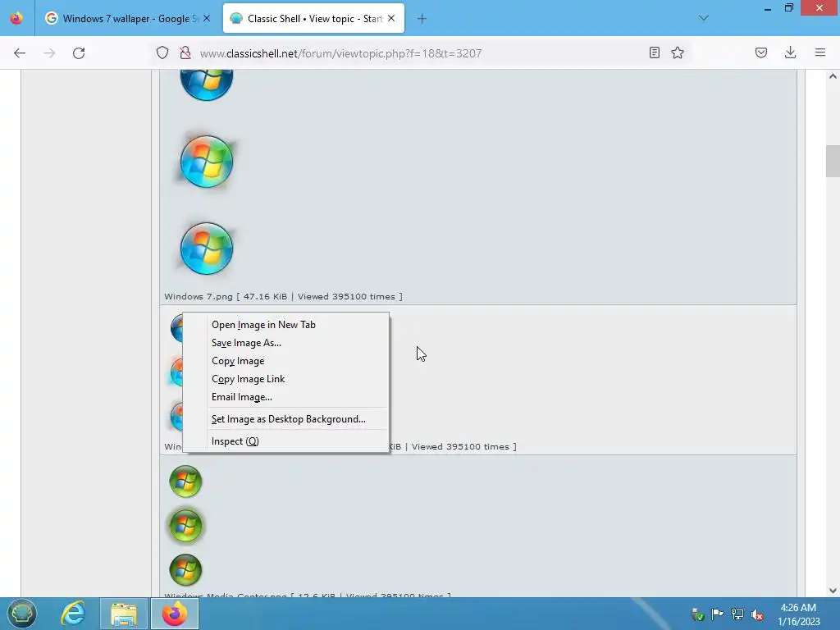Save the page to Pocket
This screenshot has height=630, width=840.
tap(761, 52)
